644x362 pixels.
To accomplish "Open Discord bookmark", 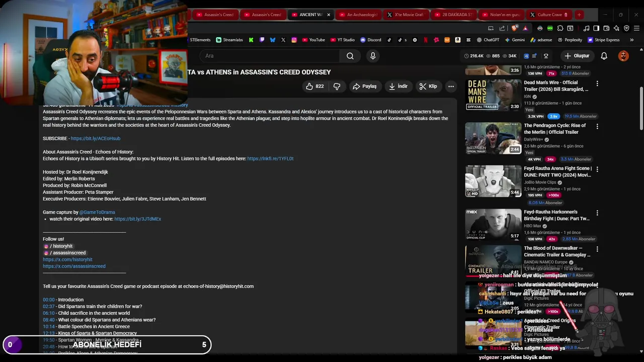I will (x=370, y=40).
